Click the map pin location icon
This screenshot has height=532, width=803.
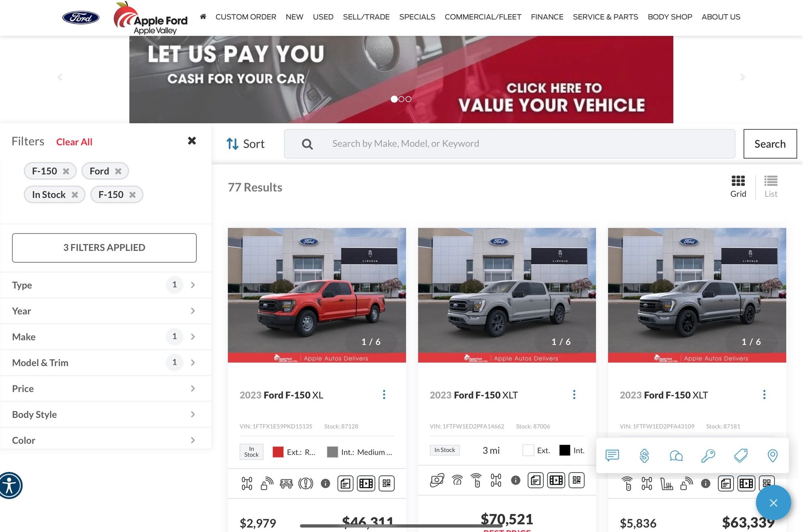(x=772, y=456)
